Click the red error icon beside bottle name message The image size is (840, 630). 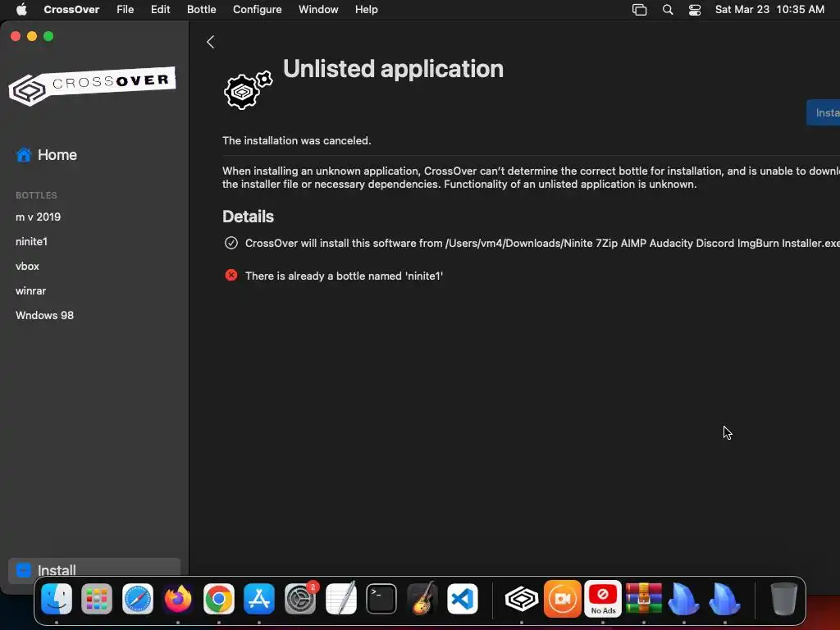[231, 276]
